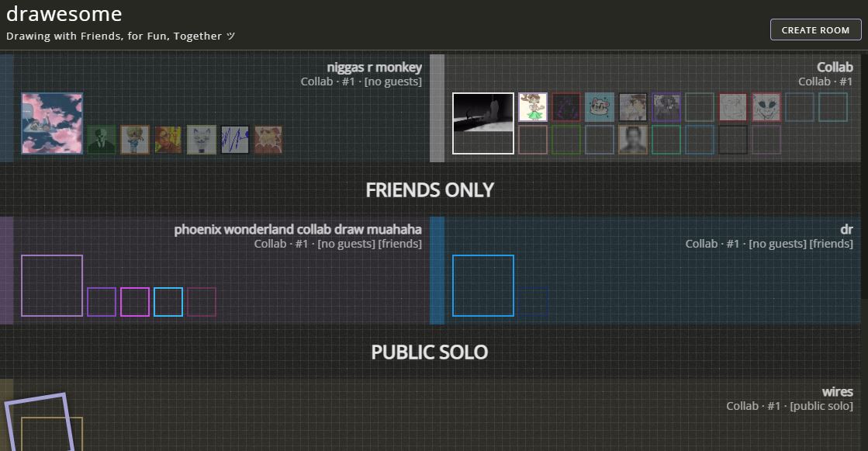Image resolution: width=868 pixels, height=451 pixels.
Task: Select the large pink cloud avatar
Action: coord(52,123)
